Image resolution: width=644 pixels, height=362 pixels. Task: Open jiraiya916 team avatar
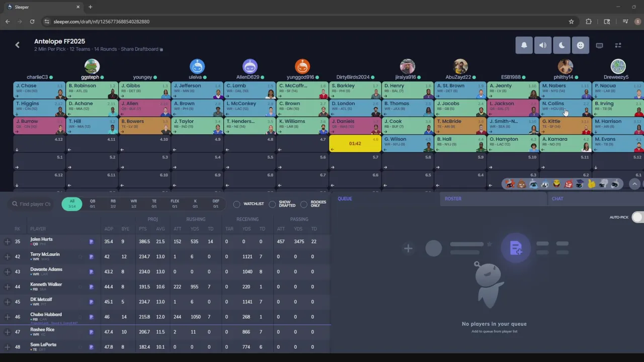(408, 66)
